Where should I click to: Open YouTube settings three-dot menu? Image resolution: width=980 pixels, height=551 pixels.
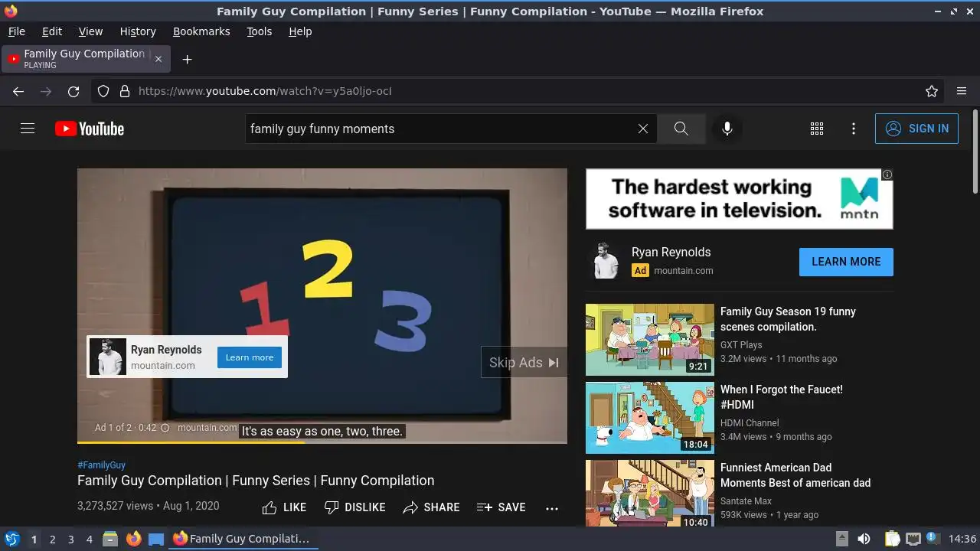(x=854, y=129)
